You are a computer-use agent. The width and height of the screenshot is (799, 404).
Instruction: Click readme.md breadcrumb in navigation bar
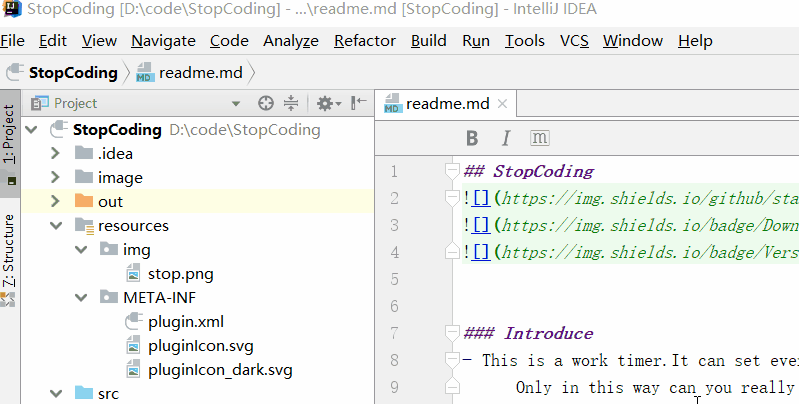click(190, 73)
